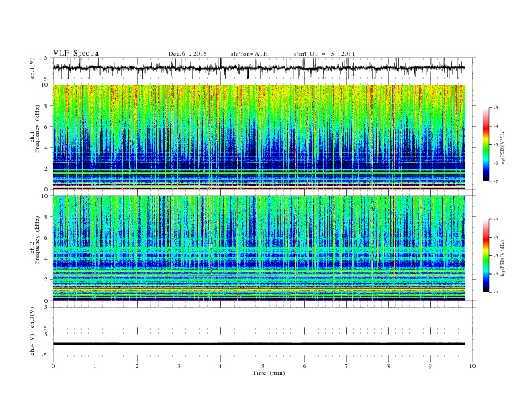Click the ch.1 voltage waveform trace at top
Viewport: 532px width, 411px height.
click(259, 68)
